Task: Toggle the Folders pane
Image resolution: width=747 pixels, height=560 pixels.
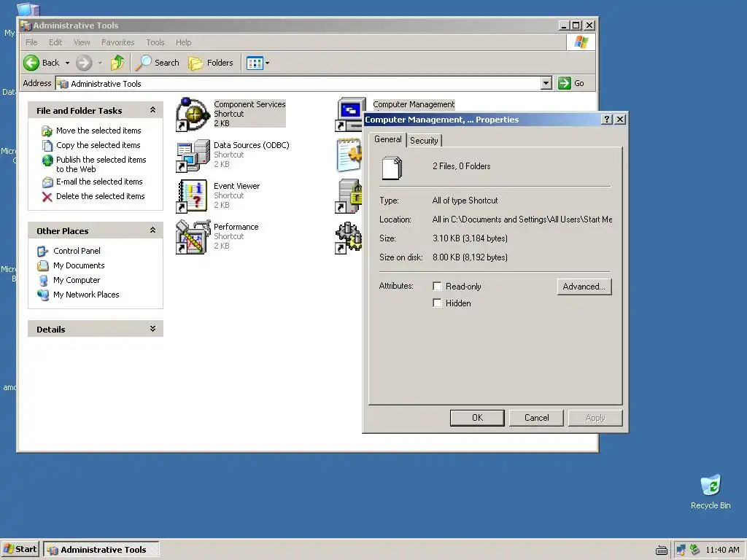Action: pos(211,63)
